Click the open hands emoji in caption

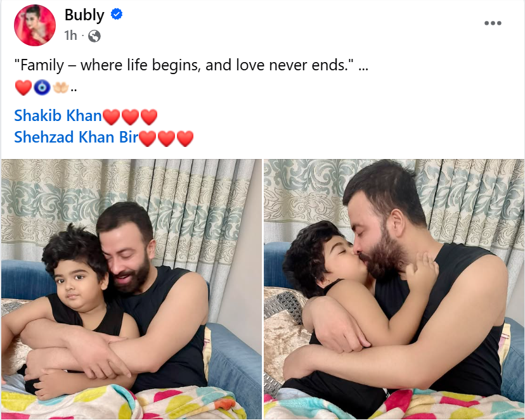[61, 87]
